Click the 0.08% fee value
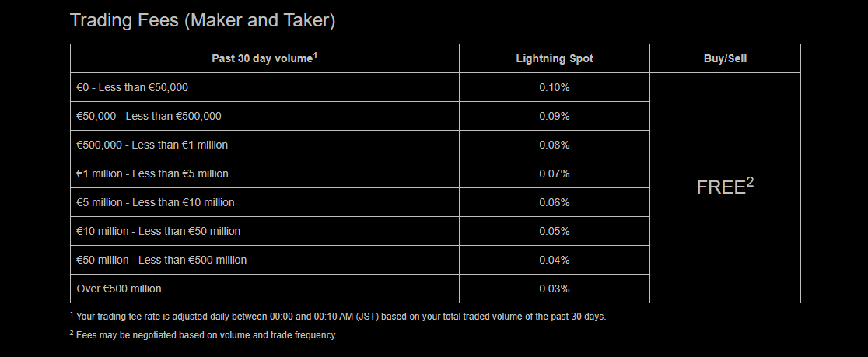Viewport: 868px width, 357px height. [554, 145]
